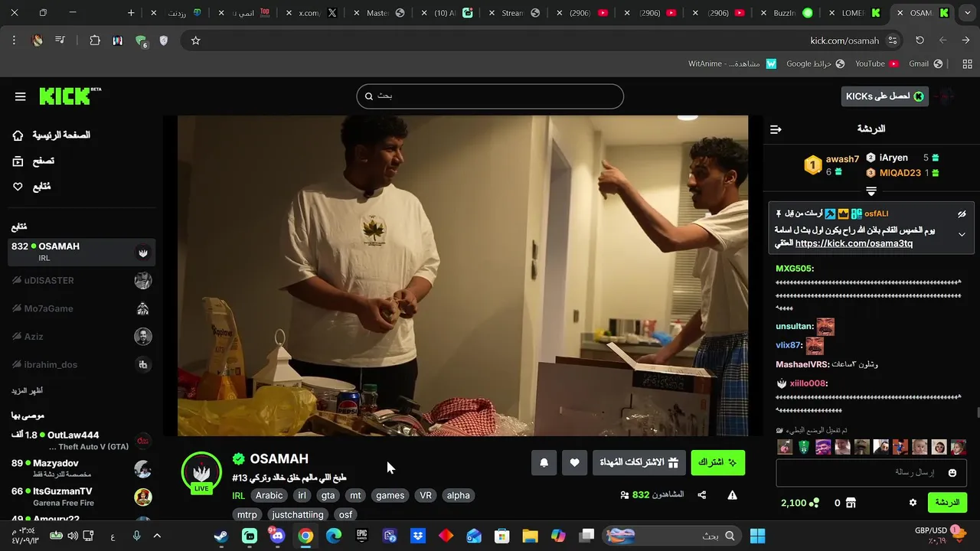Report the stream with warning icon
Image resolution: width=980 pixels, height=551 pixels.
click(732, 495)
